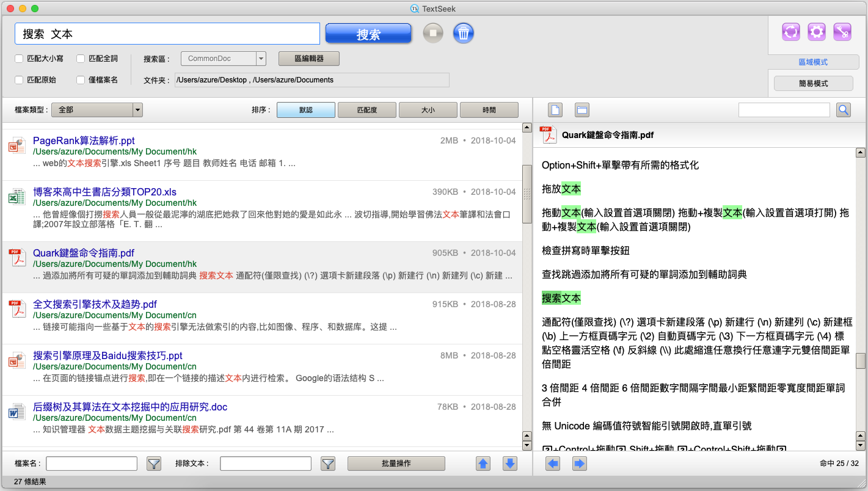This screenshot has width=868, height=491.
Task: Expand the 搜索區 CommonDoc dropdown
Action: click(x=261, y=59)
